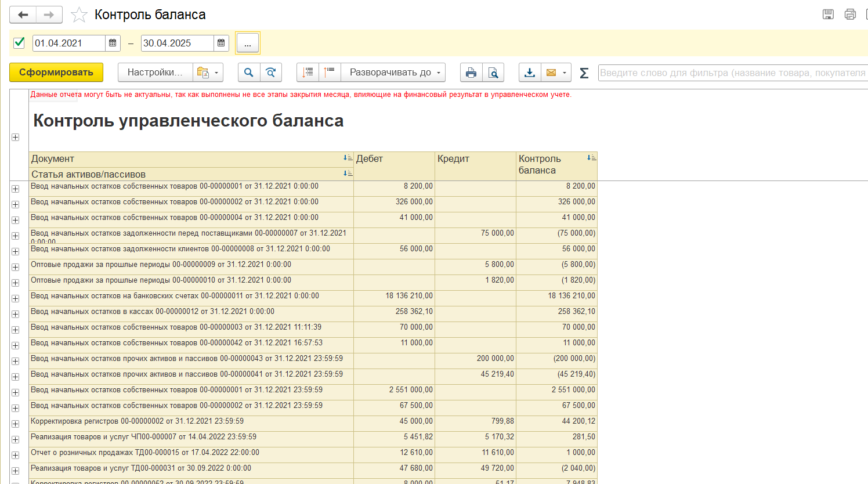Click the period selection ellipsis button
The height and width of the screenshot is (484, 868).
[x=248, y=44]
